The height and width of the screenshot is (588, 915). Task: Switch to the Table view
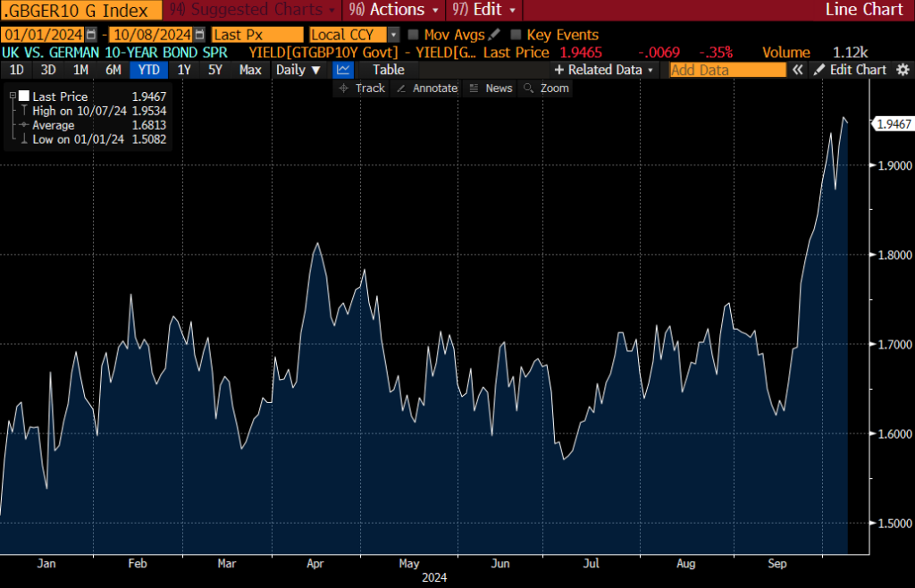388,70
